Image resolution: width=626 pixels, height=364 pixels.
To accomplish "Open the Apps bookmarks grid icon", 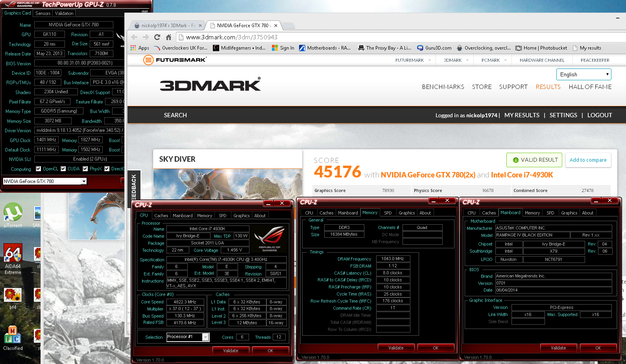I will click(133, 48).
